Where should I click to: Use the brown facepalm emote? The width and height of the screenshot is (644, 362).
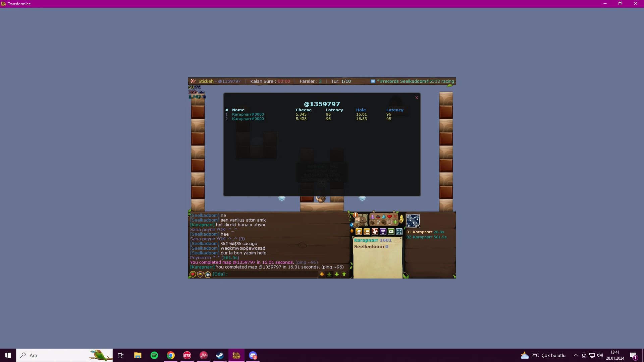coord(384,222)
